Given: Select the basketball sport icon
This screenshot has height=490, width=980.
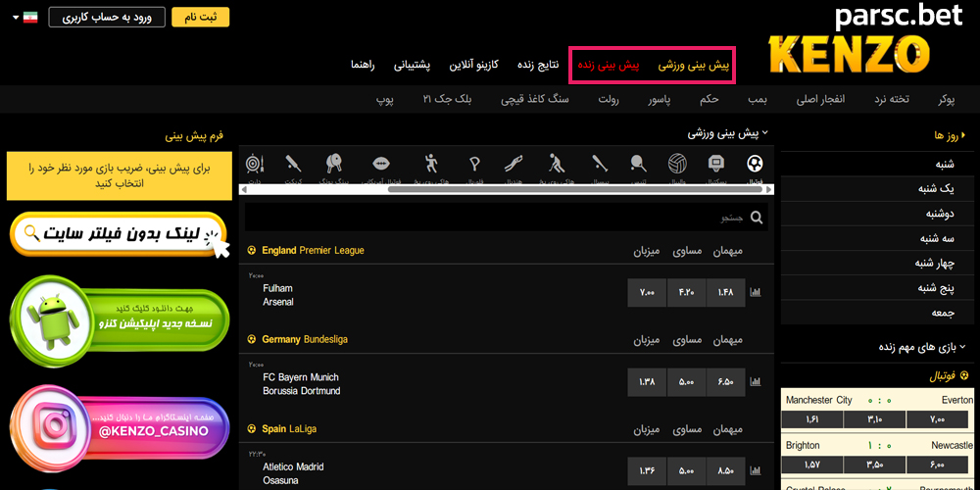Looking at the screenshot, I should click(x=715, y=165).
